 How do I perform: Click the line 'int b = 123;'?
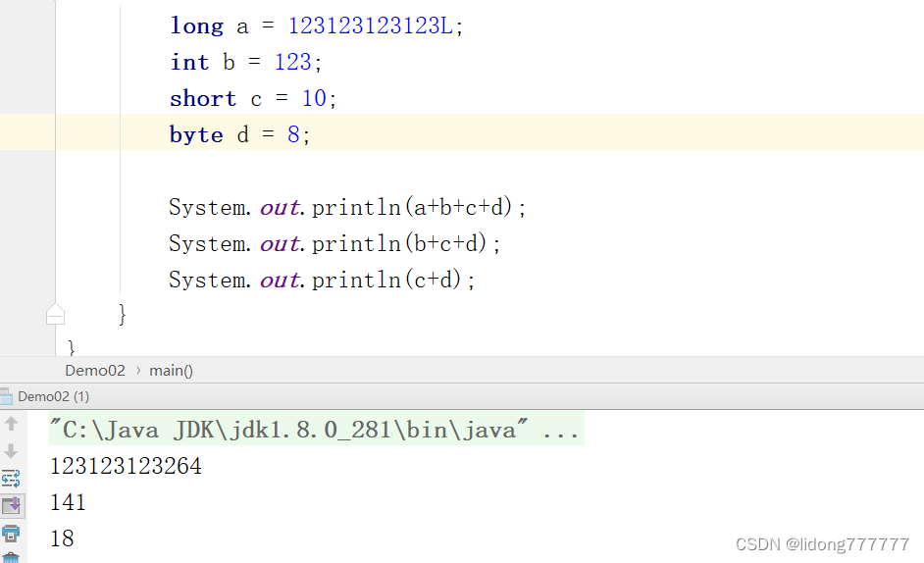pyautogui.click(x=246, y=62)
